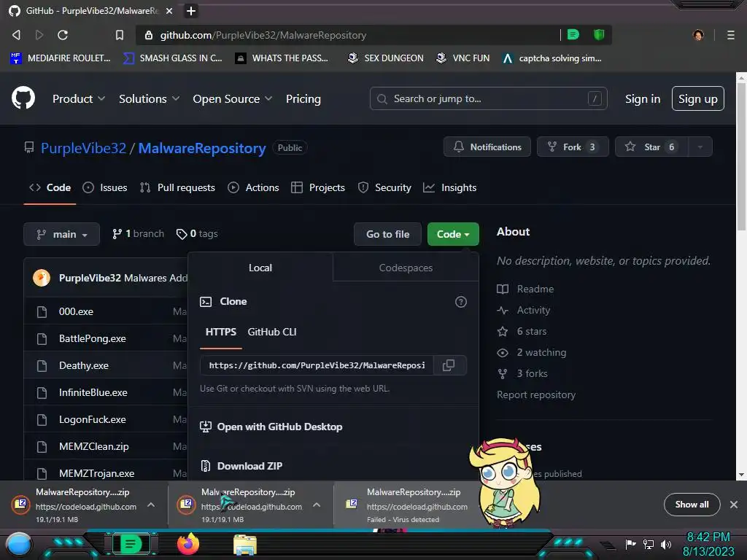
Task: Reload the page with refresh icon
Action: 63,35
